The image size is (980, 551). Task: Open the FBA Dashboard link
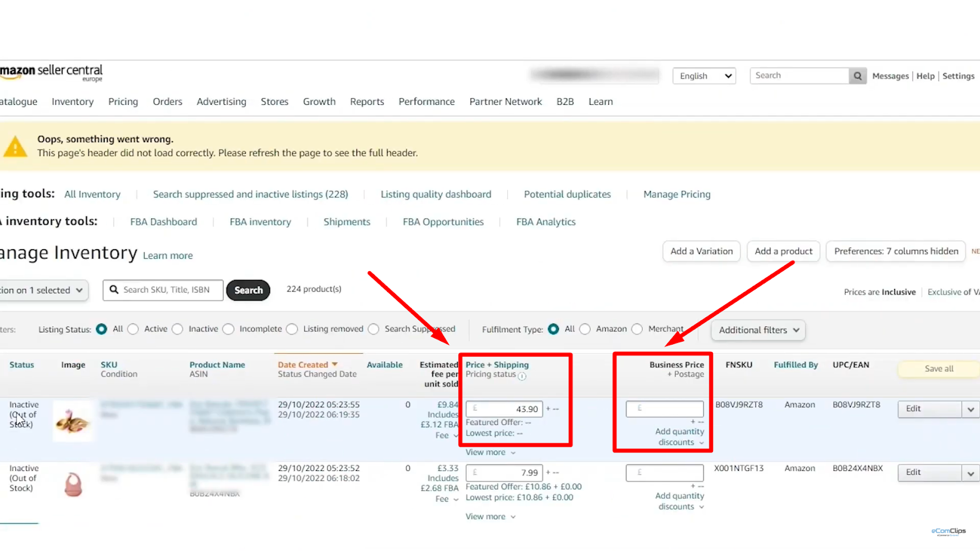164,222
